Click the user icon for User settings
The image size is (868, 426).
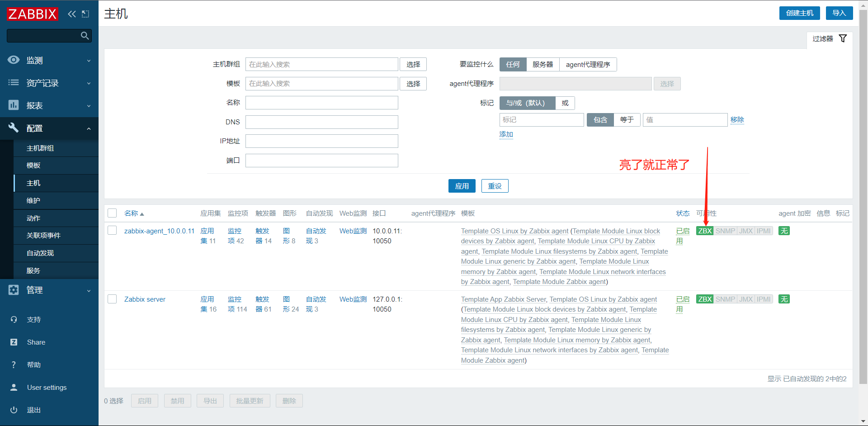[x=14, y=388]
